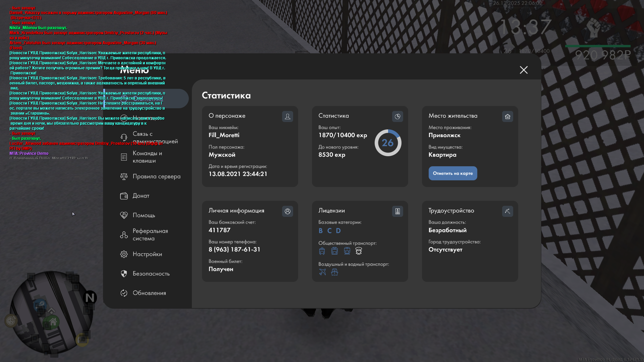Screen dimensions: 644x362
Task: Click the user circle icon in Личная информация
Action: coord(287,211)
